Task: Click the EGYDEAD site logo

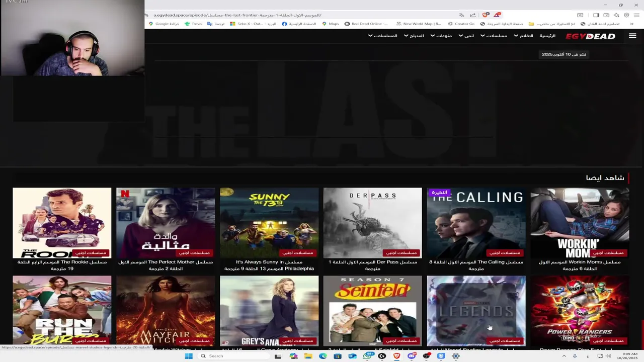Action: click(x=590, y=36)
